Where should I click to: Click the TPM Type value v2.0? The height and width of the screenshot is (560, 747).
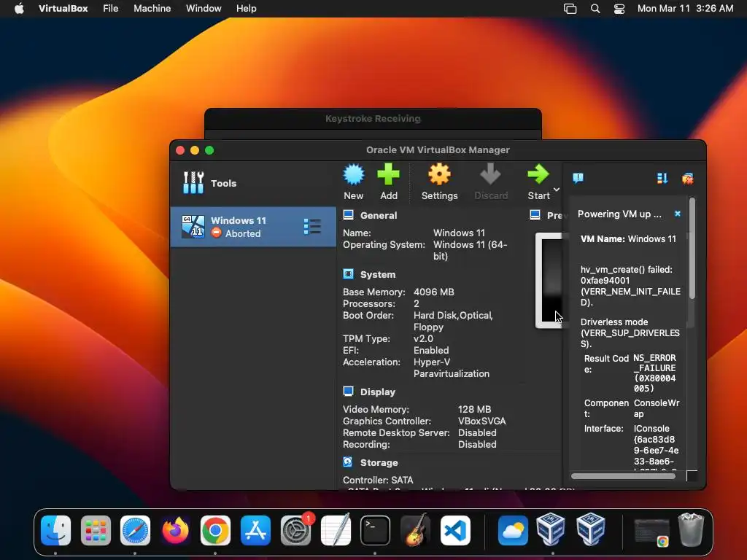pyautogui.click(x=423, y=338)
